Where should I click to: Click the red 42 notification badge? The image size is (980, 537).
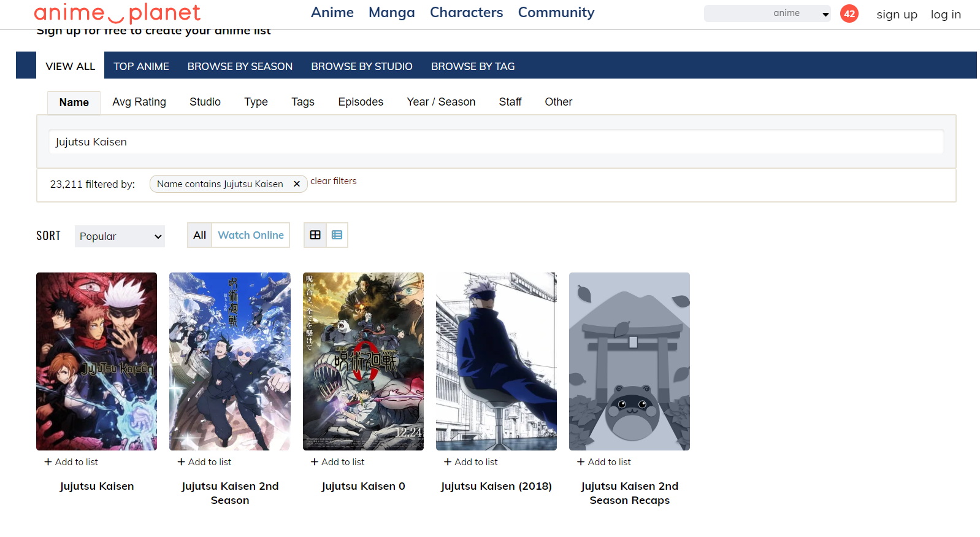click(849, 14)
